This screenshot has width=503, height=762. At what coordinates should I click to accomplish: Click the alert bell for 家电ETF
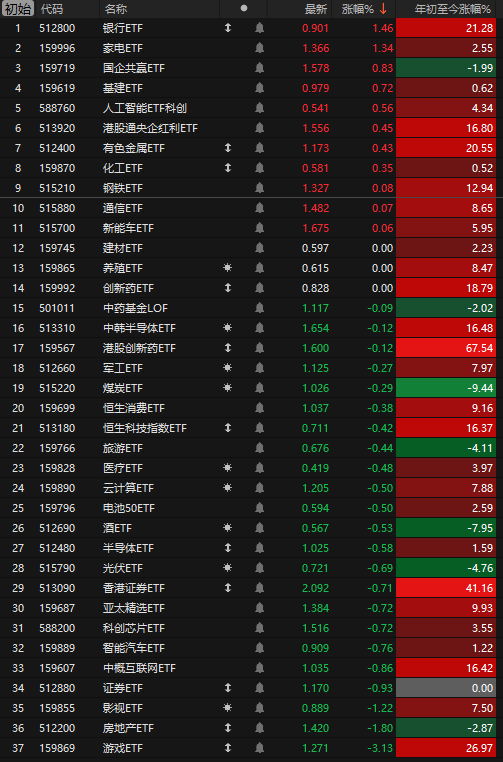(260, 48)
